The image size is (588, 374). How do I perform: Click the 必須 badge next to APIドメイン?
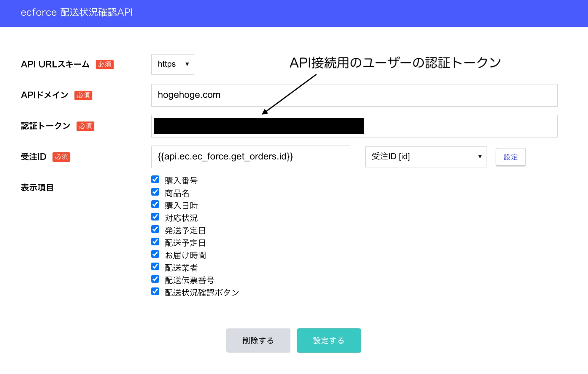pos(83,95)
